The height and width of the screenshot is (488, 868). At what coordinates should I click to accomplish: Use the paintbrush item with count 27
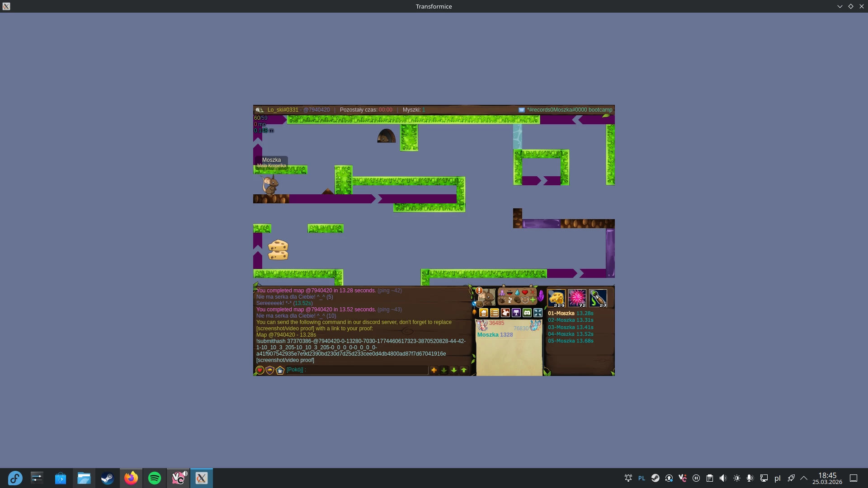pyautogui.click(x=598, y=298)
